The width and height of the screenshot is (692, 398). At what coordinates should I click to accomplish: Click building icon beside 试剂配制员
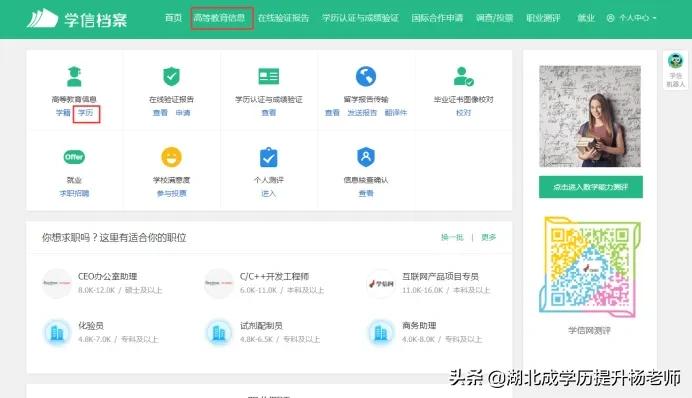pos(218,332)
